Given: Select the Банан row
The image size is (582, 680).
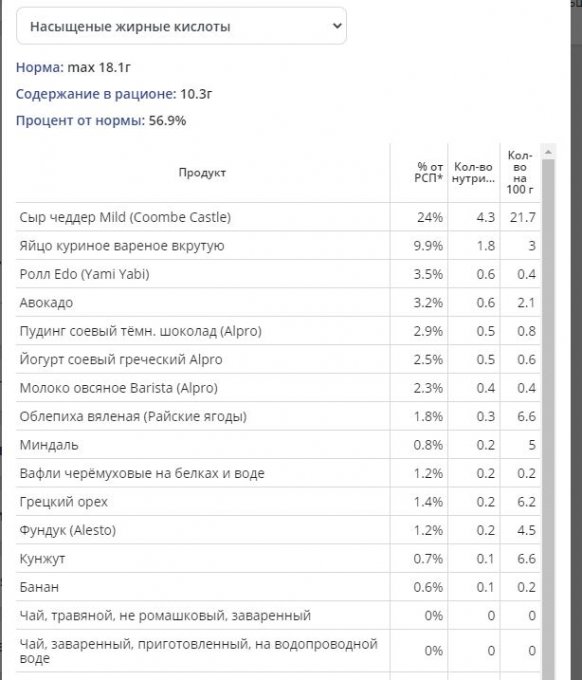Looking at the screenshot, I should point(278,587).
